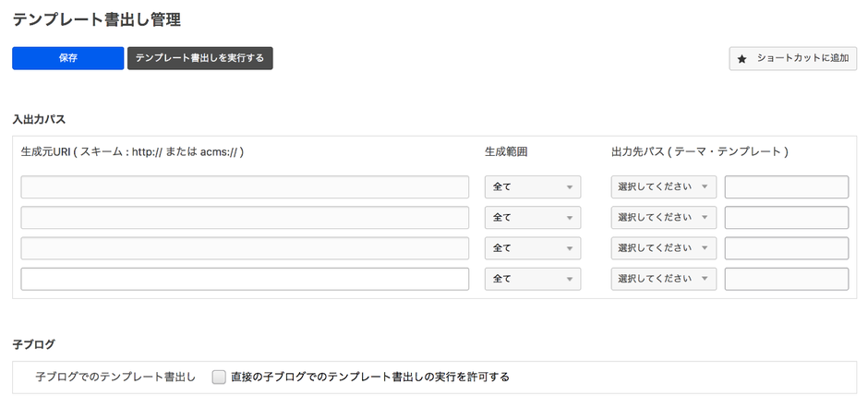The image size is (868, 408).
Task: Enable 直接の子ブログでのテンプレート書出しの実行を許可する checkbox
Action: [x=219, y=377]
